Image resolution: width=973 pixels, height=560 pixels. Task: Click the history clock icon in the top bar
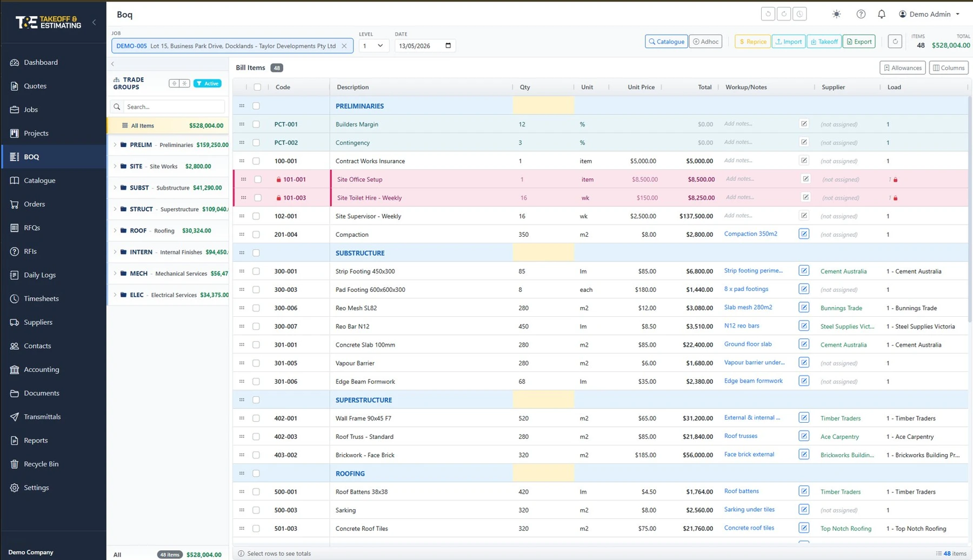point(799,14)
